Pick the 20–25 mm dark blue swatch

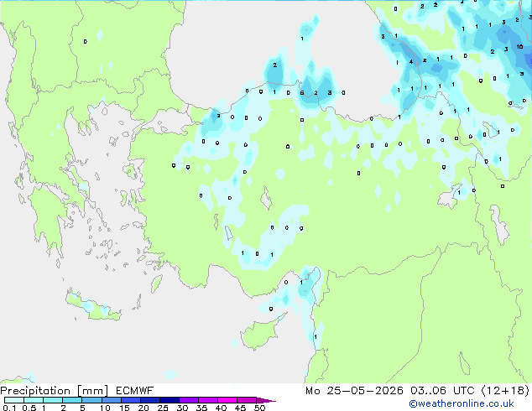[149, 400]
